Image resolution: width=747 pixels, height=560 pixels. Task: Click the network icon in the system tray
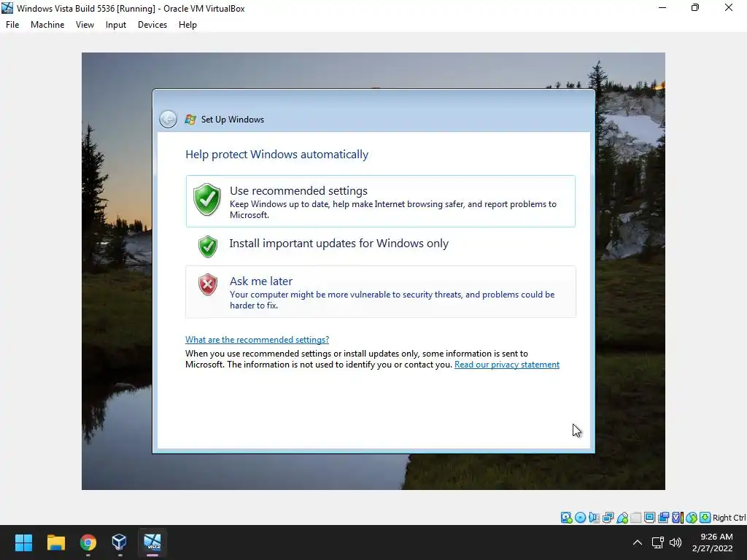point(658,542)
